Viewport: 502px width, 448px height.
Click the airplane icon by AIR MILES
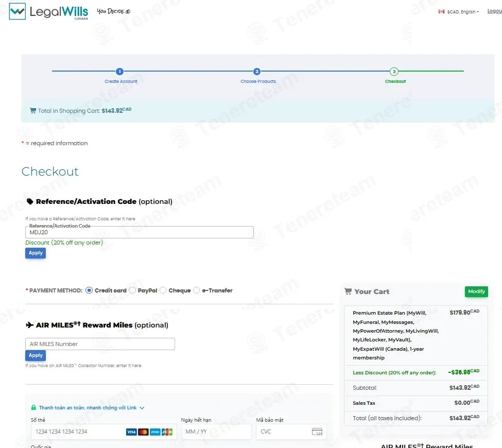30,325
